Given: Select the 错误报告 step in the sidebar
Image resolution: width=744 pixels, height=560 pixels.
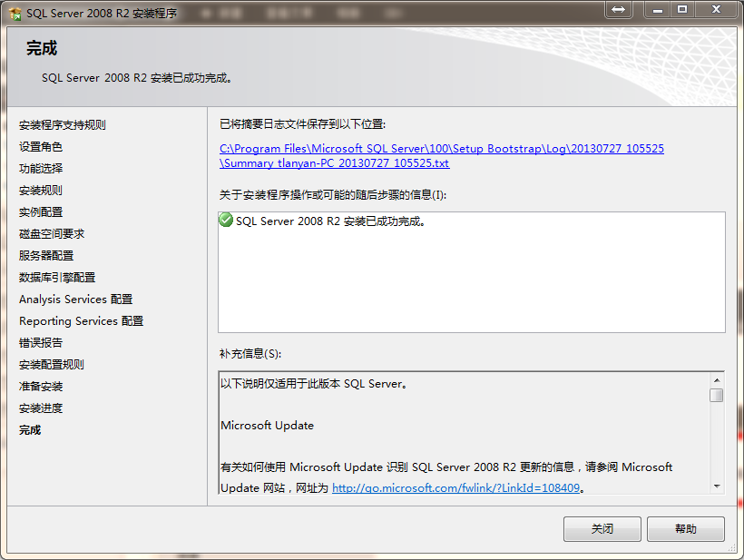Looking at the screenshot, I should click(x=41, y=343).
